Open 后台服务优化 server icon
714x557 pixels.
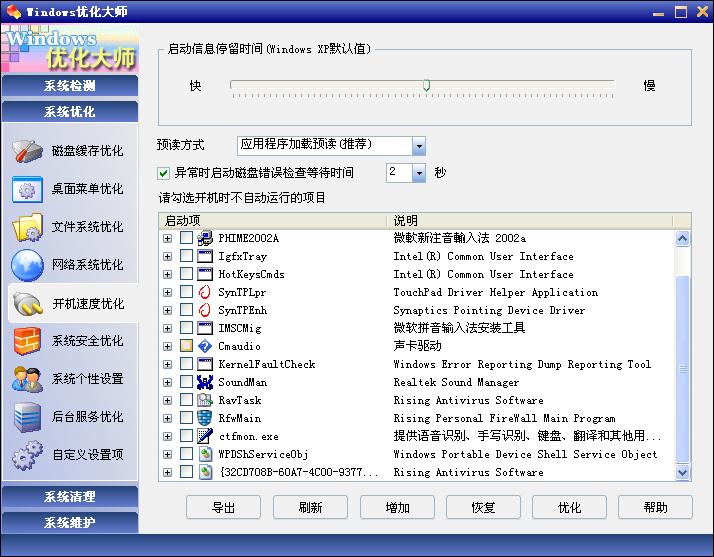27,417
